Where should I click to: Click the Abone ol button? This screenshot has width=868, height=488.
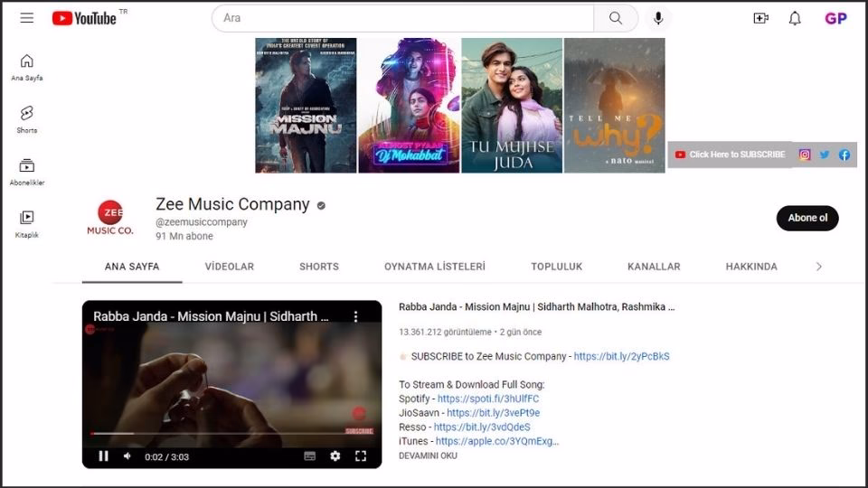click(x=807, y=218)
